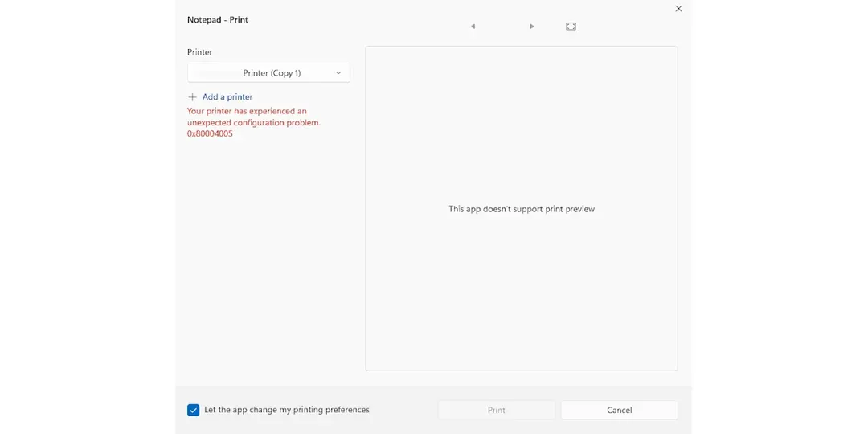Click the red printer configuration problem message
The image size is (868, 434).
[253, 122]
